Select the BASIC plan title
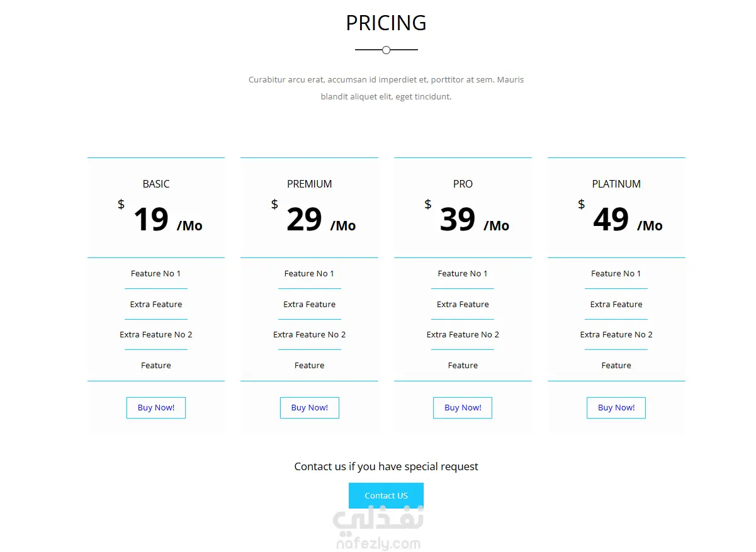756x552 pixels. [156, 184]
